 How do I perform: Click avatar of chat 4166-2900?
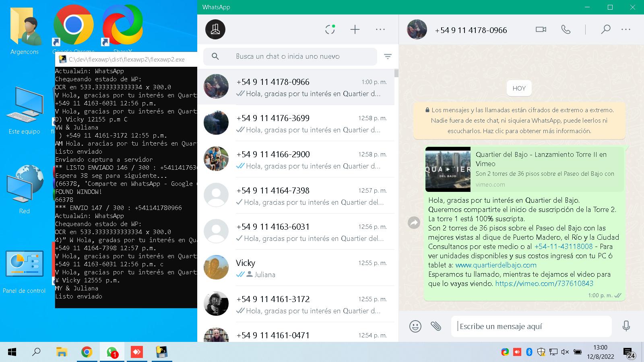216,158
